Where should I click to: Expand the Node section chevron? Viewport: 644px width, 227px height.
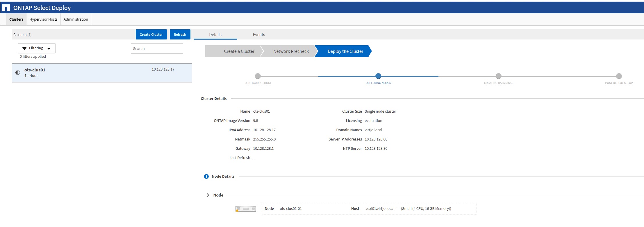click(208, 195)
